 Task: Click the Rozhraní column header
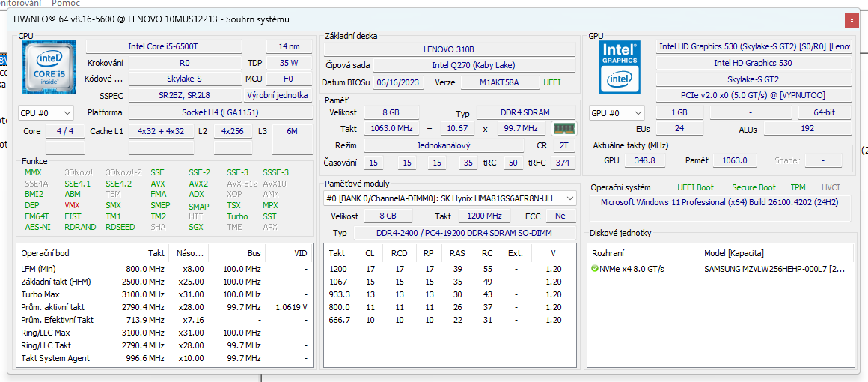[x=643, y=253]
